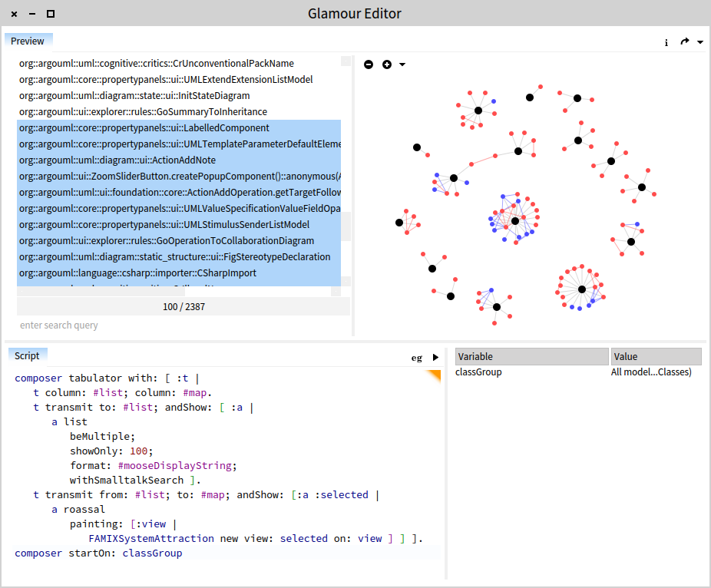Click the Value column header

tap(656, 357)
